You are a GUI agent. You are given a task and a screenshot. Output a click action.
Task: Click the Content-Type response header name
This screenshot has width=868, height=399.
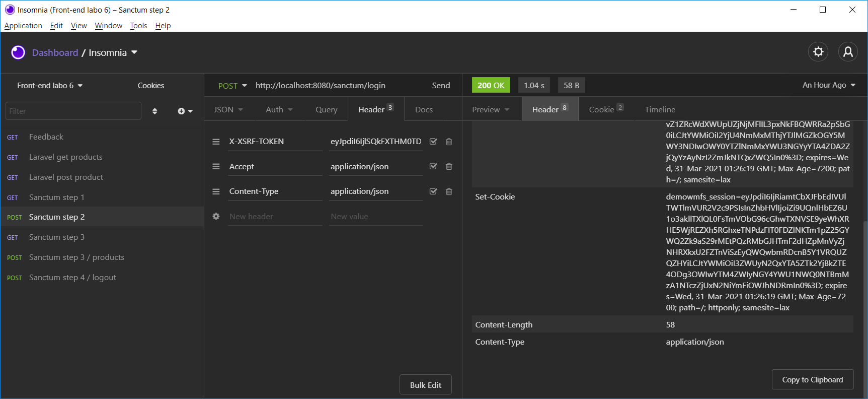[500, 342]
